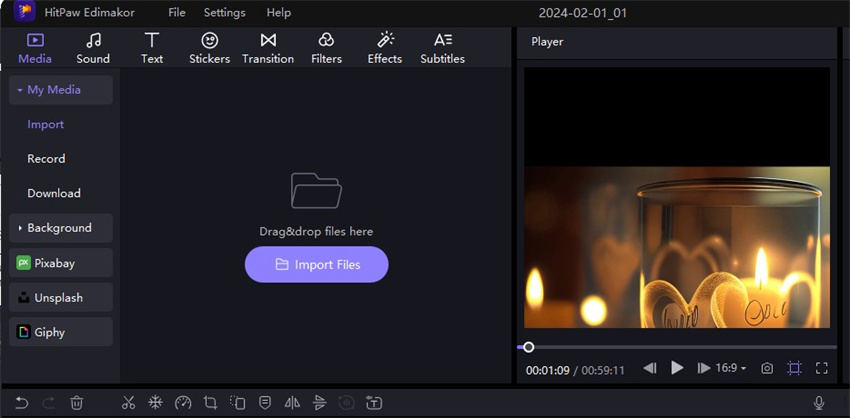The image size is (850, 418).
Task: Select the scissors split tool
Action: (128, 402)
